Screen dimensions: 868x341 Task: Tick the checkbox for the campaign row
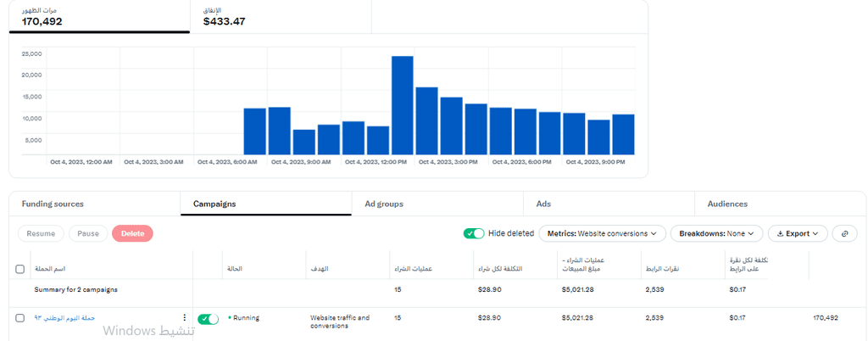[x=20, y=318]
